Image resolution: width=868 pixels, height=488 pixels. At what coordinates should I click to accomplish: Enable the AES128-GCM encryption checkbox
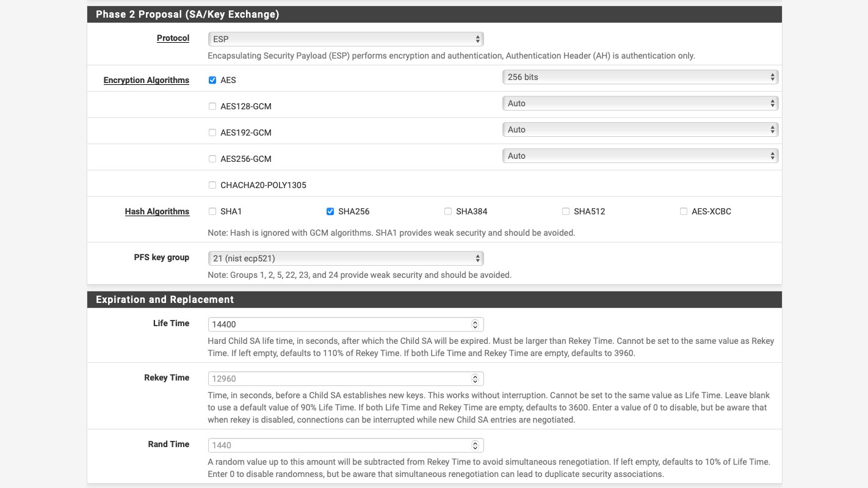pyautogui.click(x=212, y=106)
